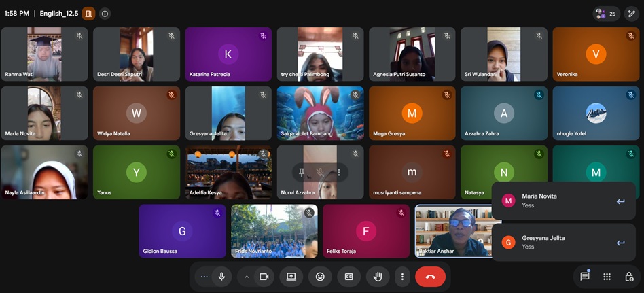Turn on closed captions
This screenshot has height=293, width=644.
pos(348,277)
